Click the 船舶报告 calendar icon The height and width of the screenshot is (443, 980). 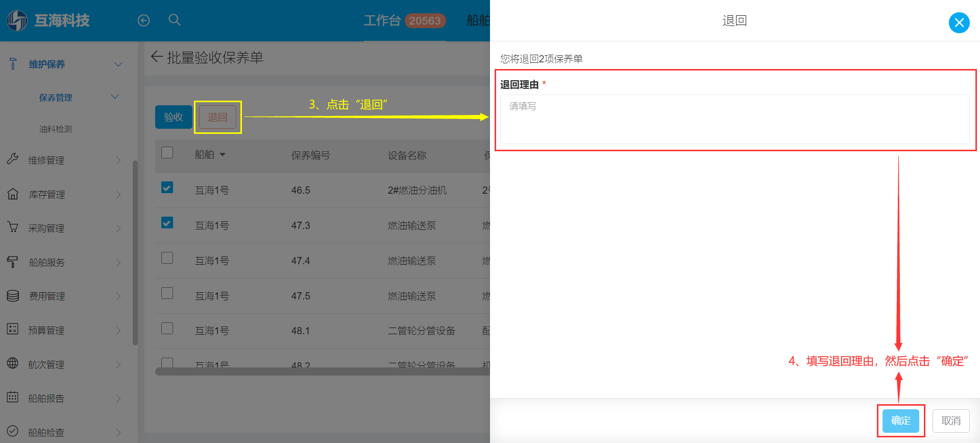click(13, 397)
